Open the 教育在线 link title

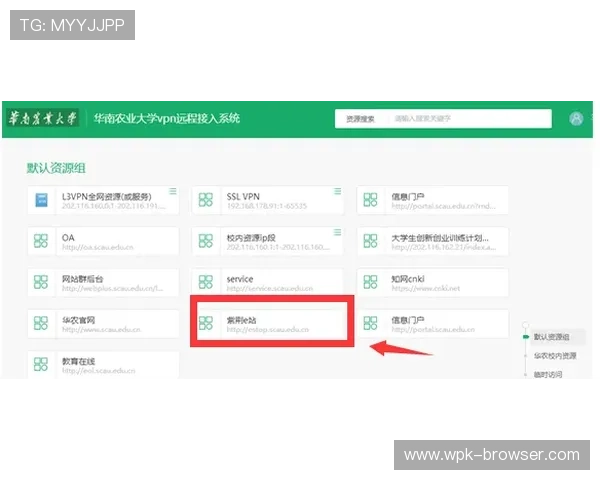click(78, 361)
